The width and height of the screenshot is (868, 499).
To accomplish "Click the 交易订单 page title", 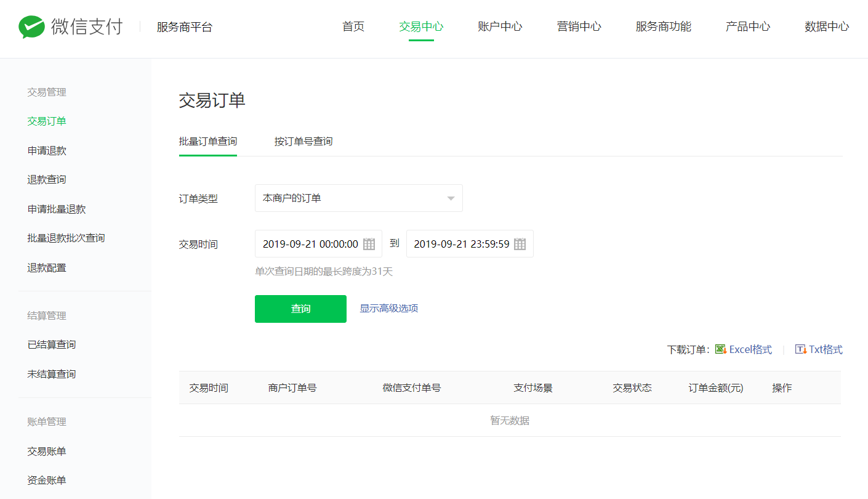I will click(x=212, y=101).
